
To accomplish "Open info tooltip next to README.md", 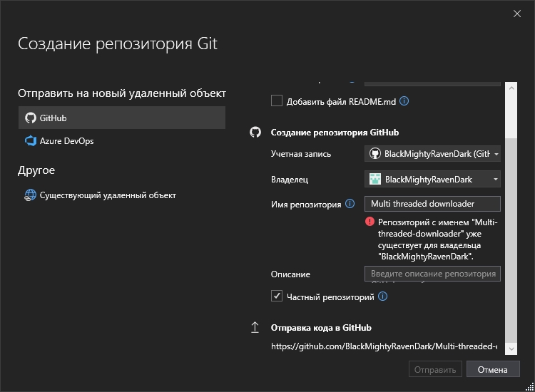I will tap(404, 101).
